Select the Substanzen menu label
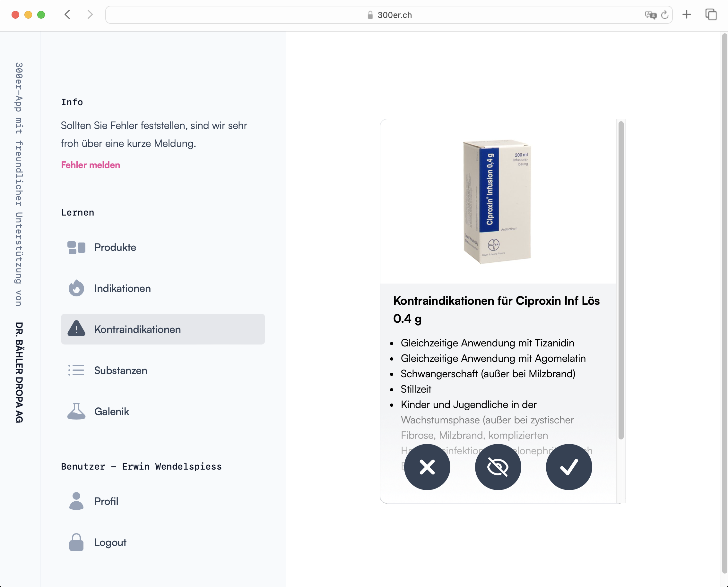The image size is (728, 587). click(x=120, y=370)
